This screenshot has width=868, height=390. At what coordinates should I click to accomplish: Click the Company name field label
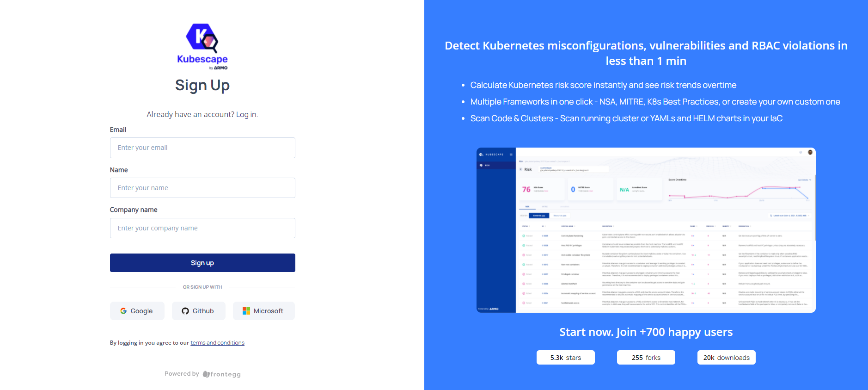pyautogui.click(x=134, y=210)
